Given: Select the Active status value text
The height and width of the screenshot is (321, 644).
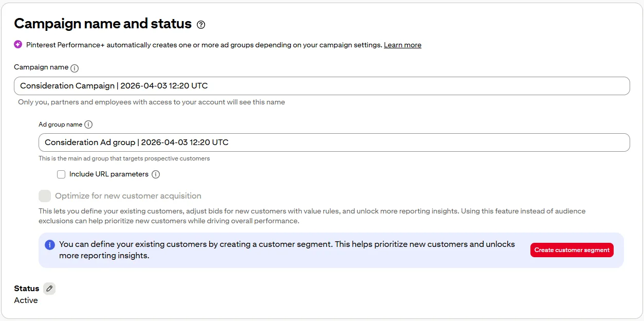Looking at the screenshot, I should [26, 300].
